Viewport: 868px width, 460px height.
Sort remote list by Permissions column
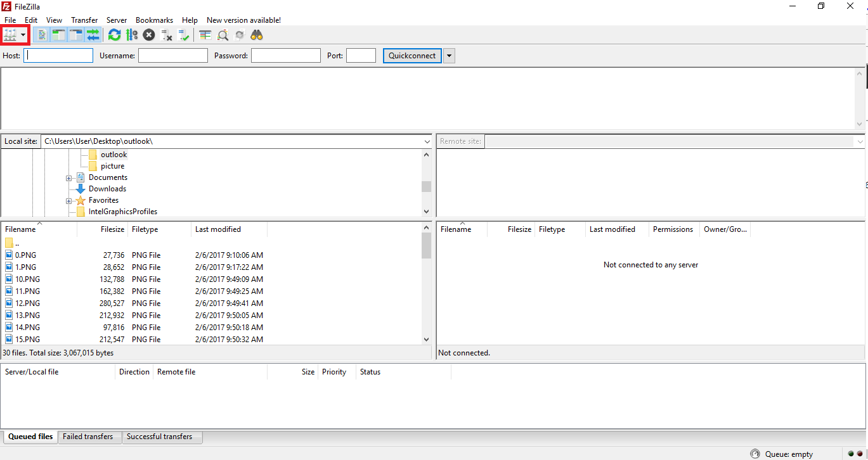pos(675,229)
